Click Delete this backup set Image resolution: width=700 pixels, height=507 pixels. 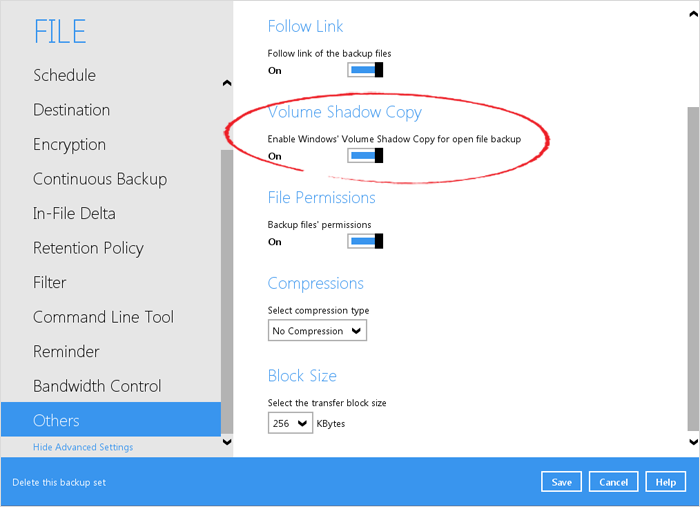59,482
